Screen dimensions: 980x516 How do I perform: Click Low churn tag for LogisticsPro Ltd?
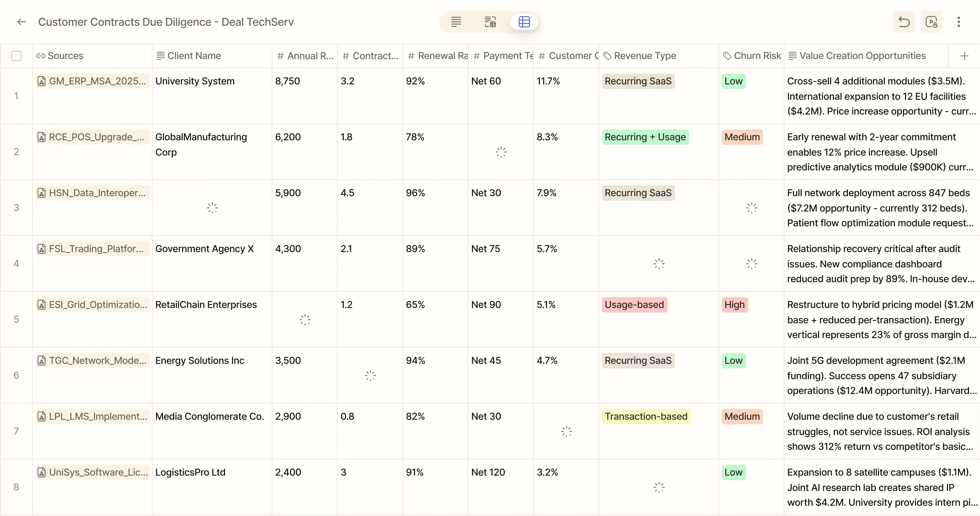[x=733, y=472]
